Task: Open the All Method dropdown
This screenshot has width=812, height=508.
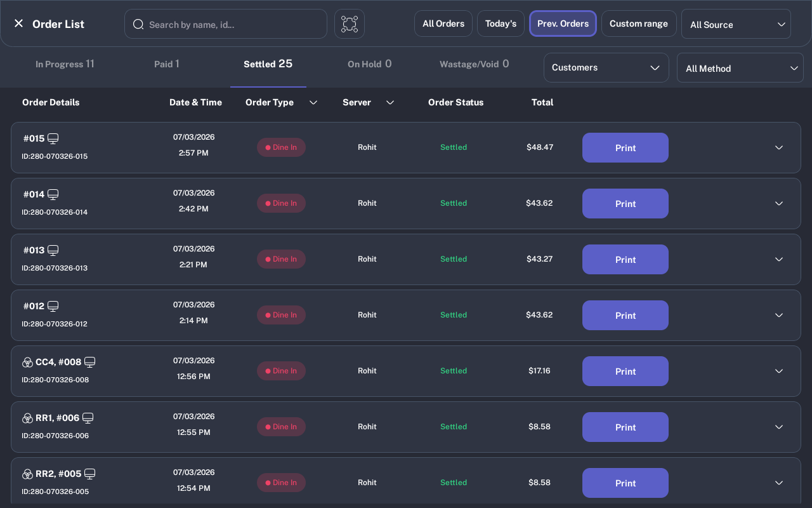Action: [x=740, y=68]
